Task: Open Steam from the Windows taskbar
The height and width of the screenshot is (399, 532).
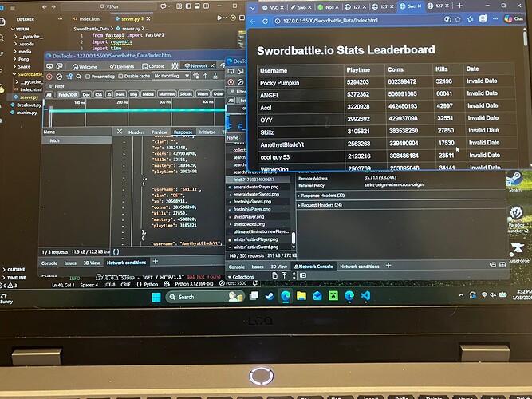Action: (270, 296)
